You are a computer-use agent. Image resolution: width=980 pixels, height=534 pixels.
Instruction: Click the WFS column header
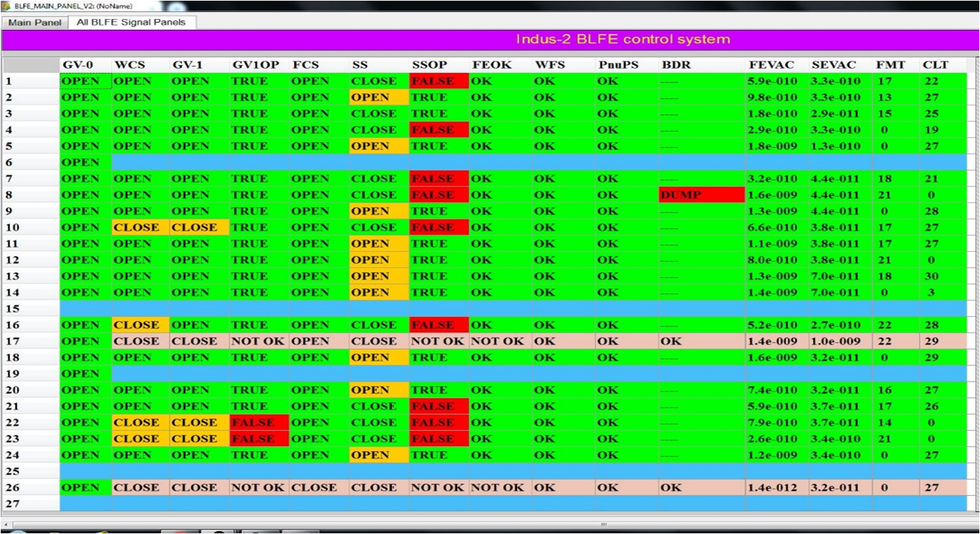pos(564,65)
